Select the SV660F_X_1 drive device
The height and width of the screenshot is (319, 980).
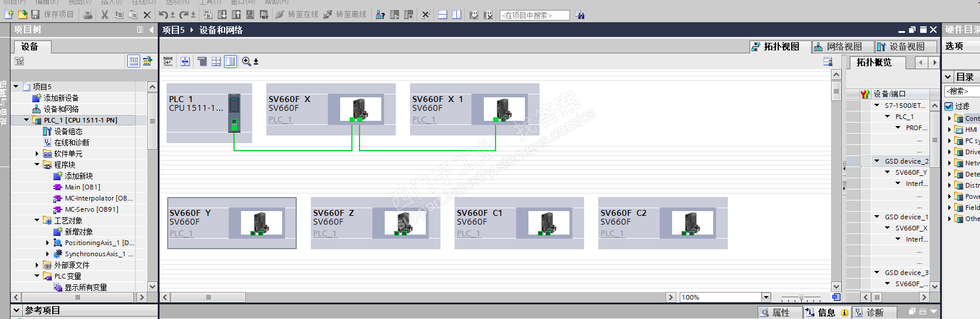474,109
